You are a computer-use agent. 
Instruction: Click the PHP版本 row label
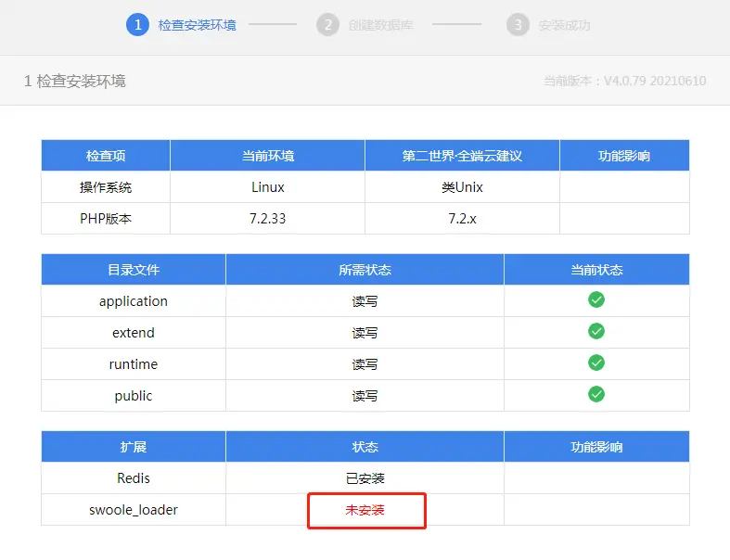click(x=106, y=219)
